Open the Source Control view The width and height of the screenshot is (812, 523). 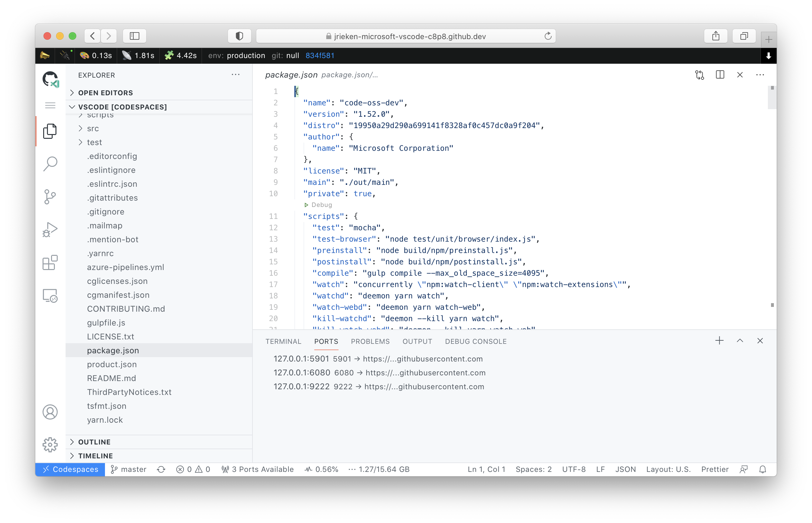(x=50, y=197)
